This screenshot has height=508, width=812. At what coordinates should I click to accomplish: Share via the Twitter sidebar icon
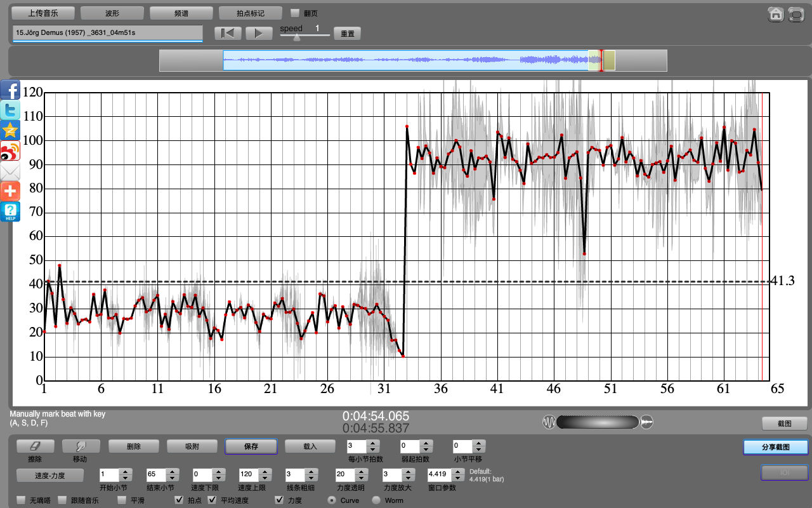pyautogui.click(x=10, y=110)
